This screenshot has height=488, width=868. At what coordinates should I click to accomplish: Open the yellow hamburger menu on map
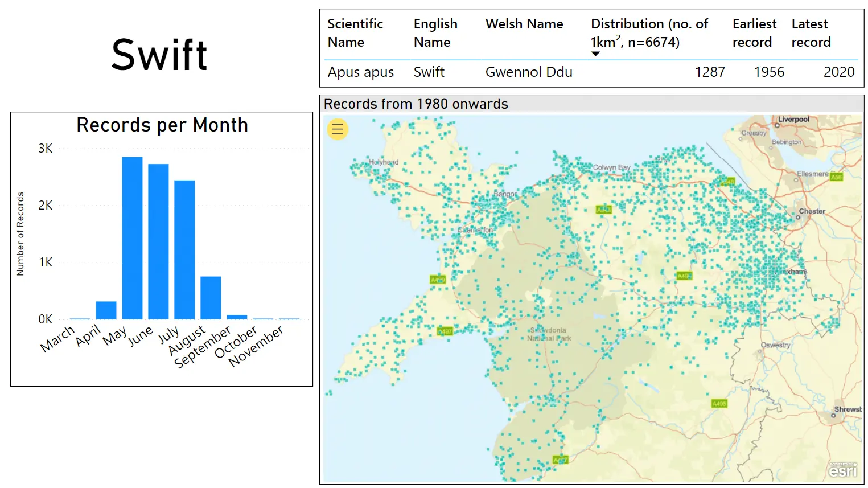(338, 129)
